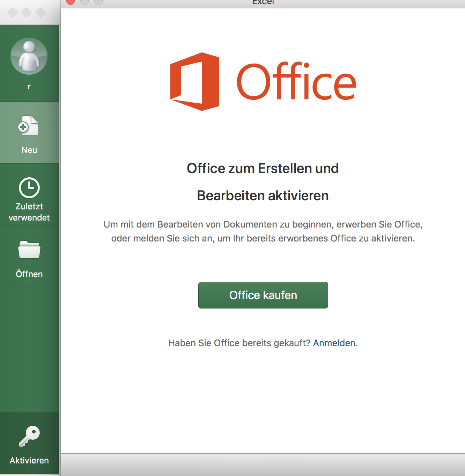This screenshot has height=476, width=465.
Task: Click the 'Bearbeiten aktivieren' heading line
Action: click(263, 196)
